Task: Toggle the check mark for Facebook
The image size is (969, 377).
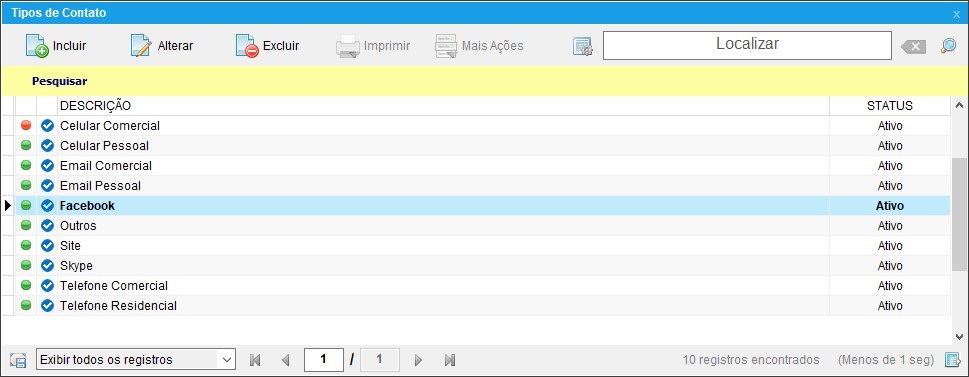Action: coord(48,206)
